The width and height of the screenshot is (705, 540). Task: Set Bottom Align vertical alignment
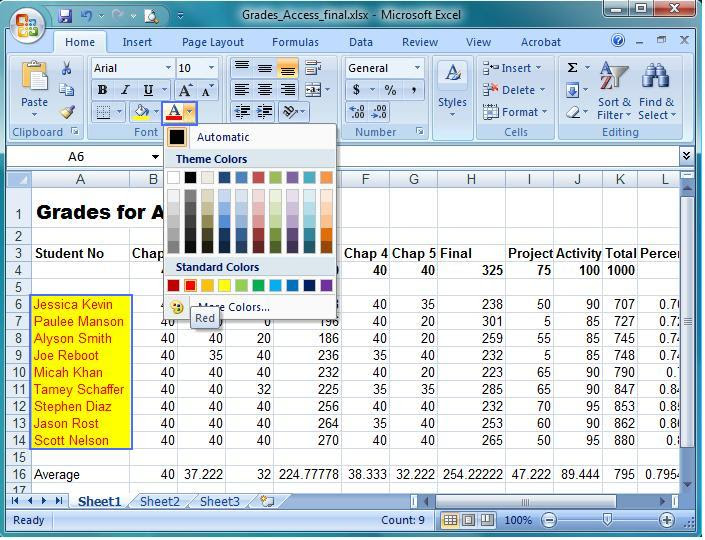pos(288,68)
